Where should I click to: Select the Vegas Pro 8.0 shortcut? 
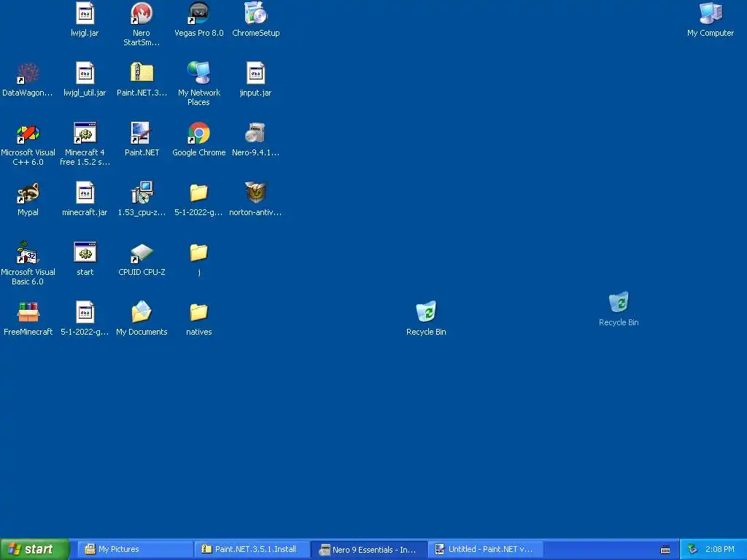pos(198,13)
